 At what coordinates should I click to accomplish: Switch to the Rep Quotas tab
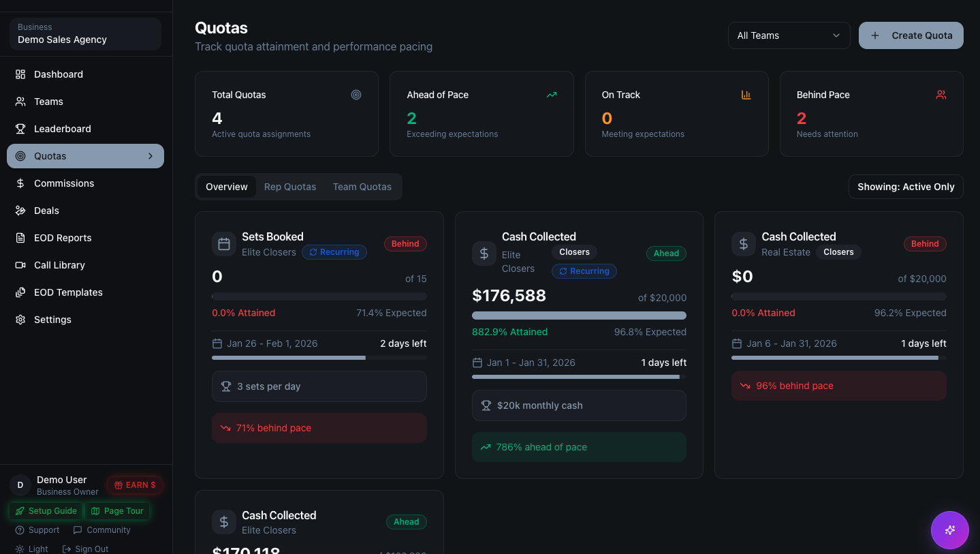coord(290,187)
